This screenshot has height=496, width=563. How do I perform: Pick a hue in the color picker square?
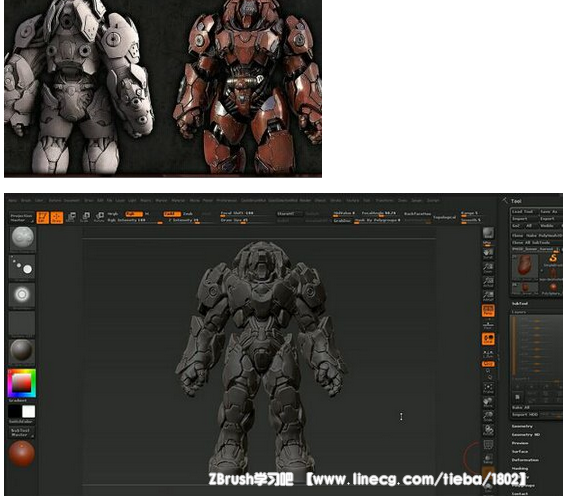point(22,383)
